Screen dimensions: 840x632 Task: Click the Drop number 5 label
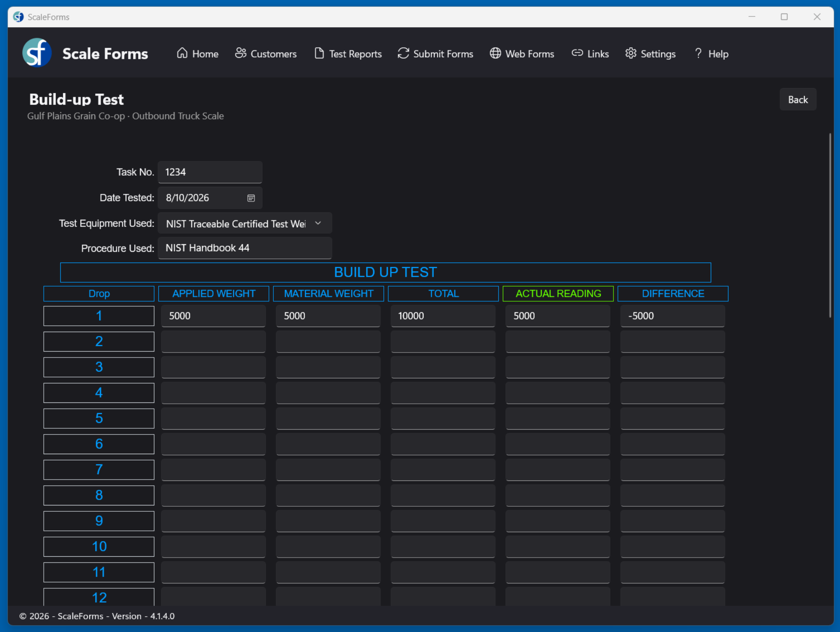[x=99, y=419]
